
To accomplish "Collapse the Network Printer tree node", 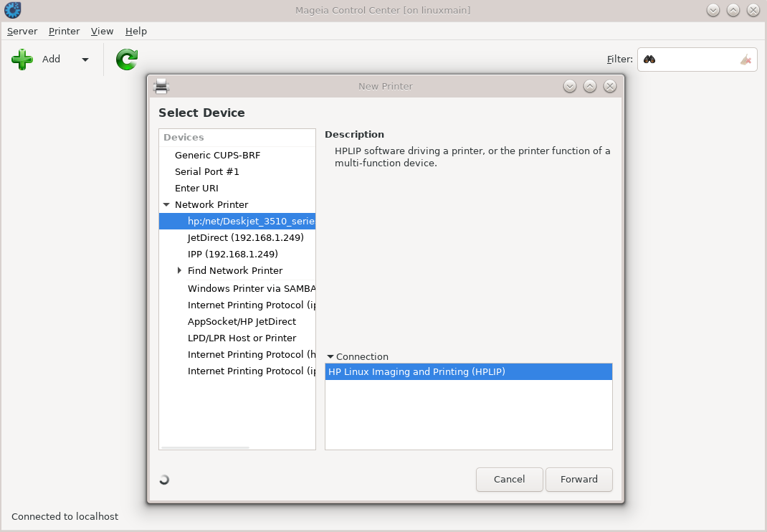I will click(x=166, y=204).
